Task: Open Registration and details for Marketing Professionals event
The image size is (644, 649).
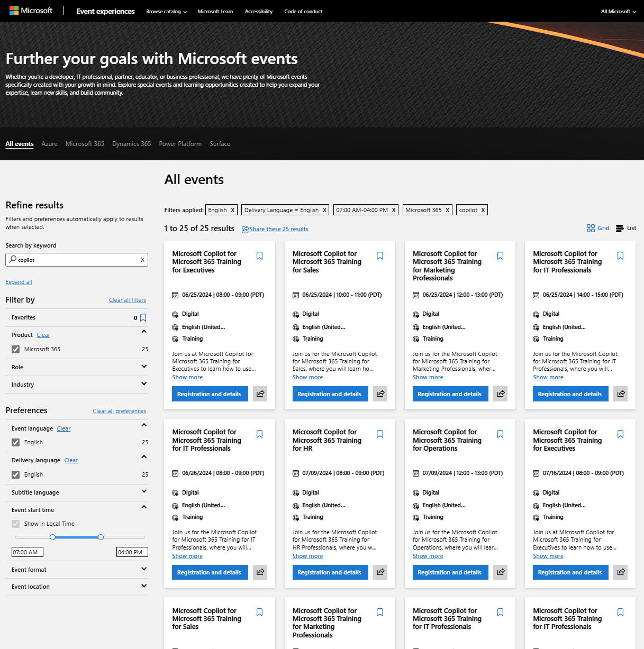Action: (449, 394)
